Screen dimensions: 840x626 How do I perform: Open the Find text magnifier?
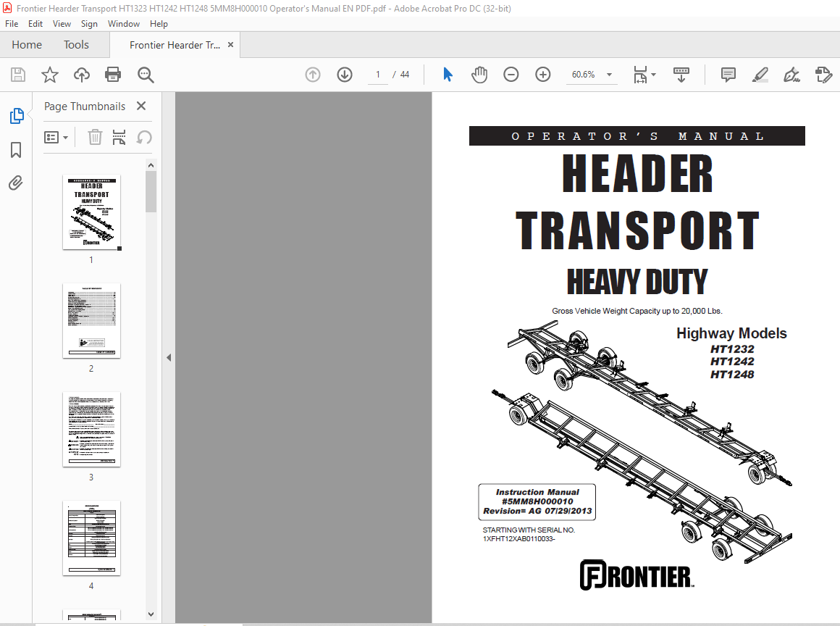[145, 75]
